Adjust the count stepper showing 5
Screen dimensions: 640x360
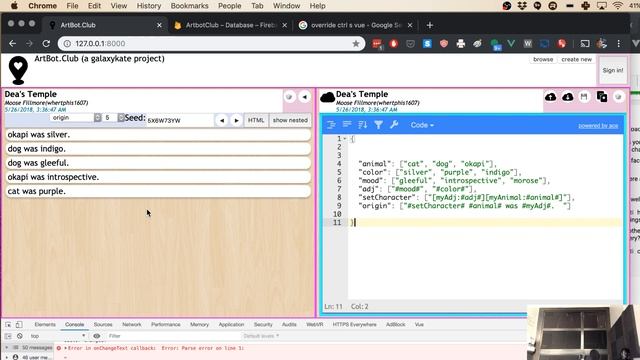click(x=114, y=118)
